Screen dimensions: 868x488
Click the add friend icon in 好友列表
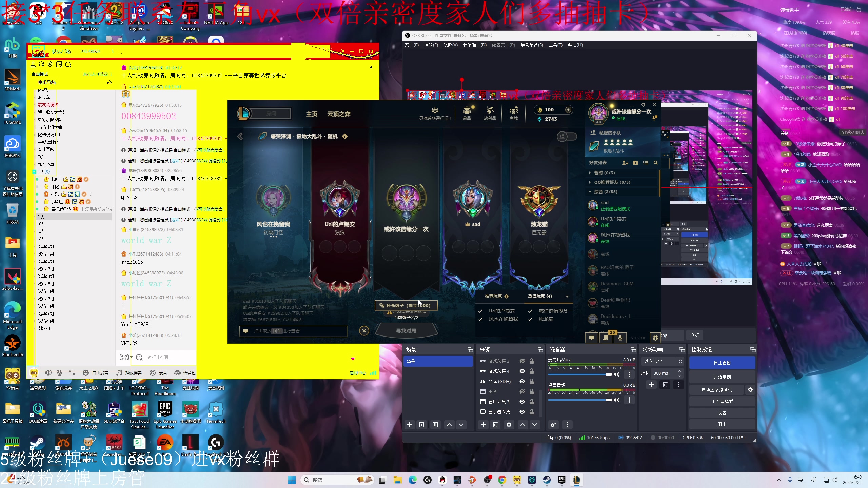[625, 163]
